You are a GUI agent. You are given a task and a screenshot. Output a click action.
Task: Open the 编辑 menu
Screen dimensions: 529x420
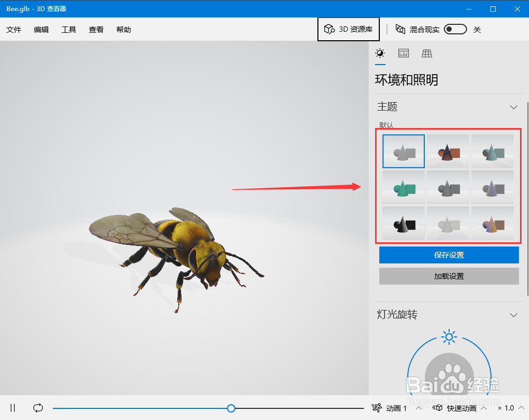[41, 30]
